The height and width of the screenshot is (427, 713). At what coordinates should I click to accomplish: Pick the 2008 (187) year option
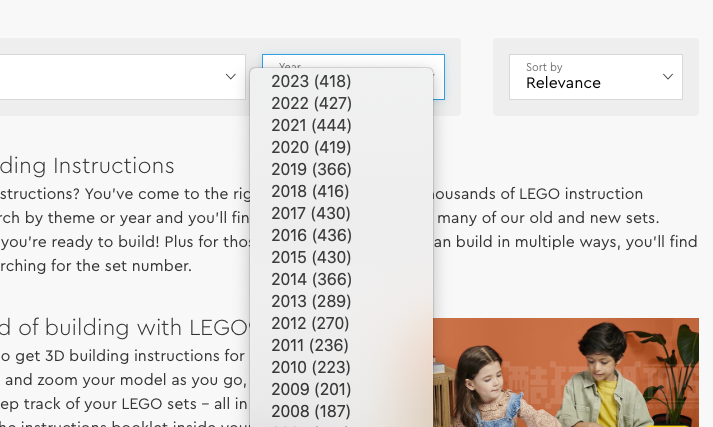coord(341,411)
